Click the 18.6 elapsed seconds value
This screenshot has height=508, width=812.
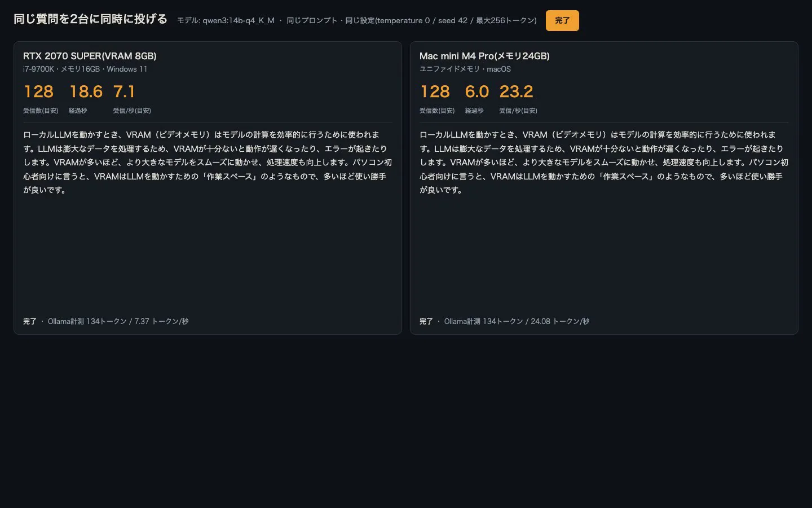click(x=86, y=91)
